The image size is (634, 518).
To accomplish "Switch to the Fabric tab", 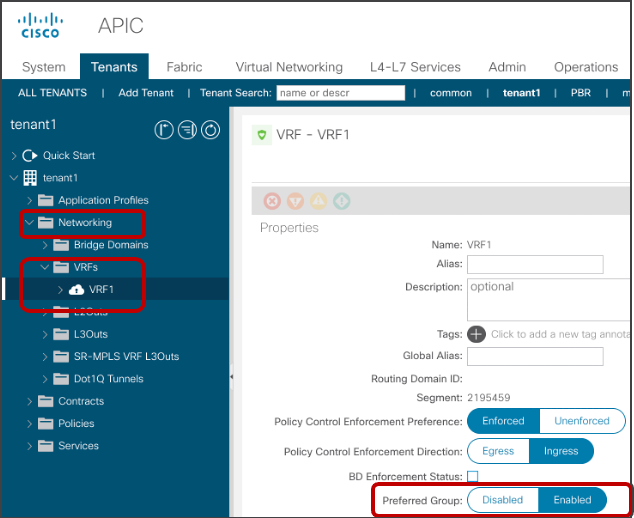I will pyautogui.click(x=184, y=67).
